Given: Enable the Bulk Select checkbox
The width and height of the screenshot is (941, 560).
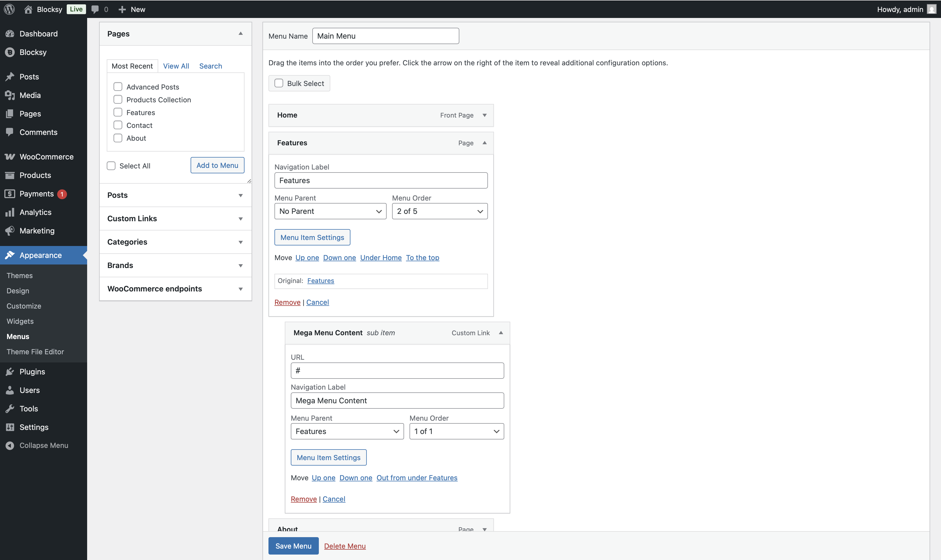Looking at the screenshot, I should 279,83.
